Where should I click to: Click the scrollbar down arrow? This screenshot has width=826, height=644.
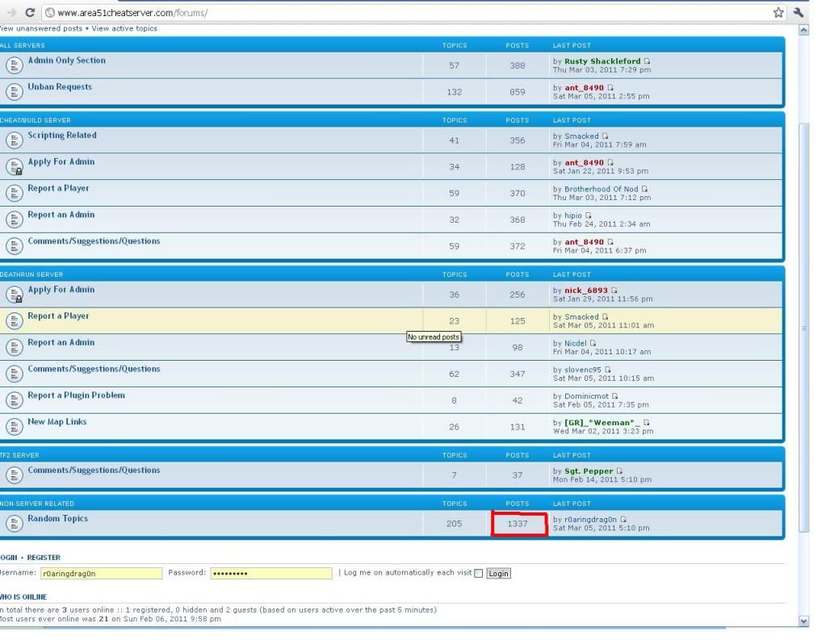803,621
